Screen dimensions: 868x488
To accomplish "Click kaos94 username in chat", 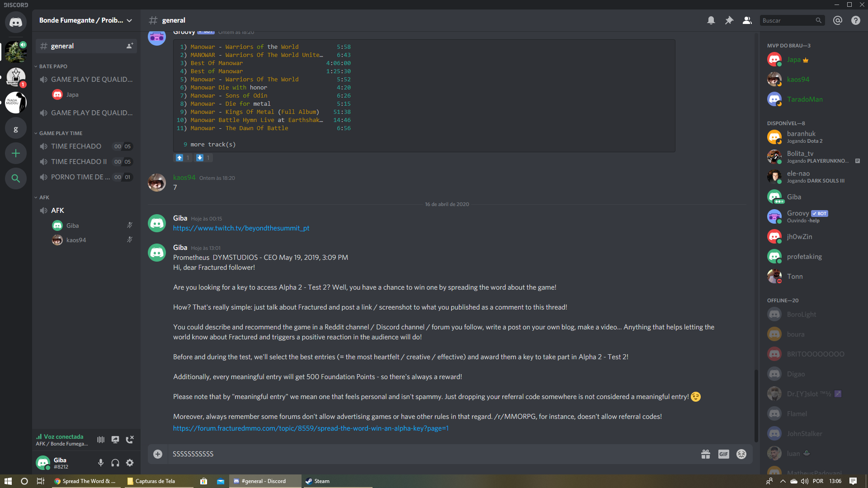I will click(184, 178).
